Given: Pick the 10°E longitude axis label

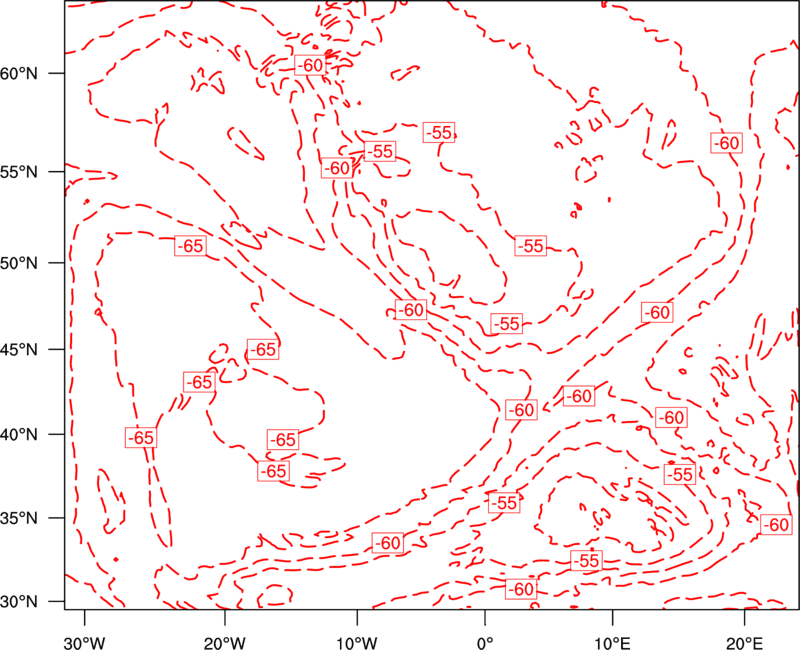Looking at the screenshot, I should [x=612, y=643].
